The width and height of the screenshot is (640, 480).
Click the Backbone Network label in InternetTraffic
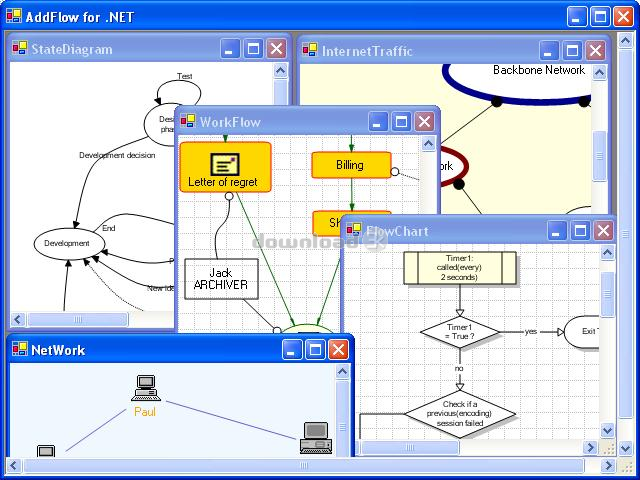(x=539, y=70)
